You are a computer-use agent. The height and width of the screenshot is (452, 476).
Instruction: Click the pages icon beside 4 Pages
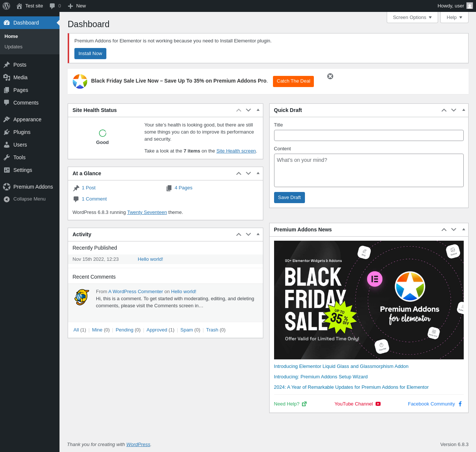(169, 188)
